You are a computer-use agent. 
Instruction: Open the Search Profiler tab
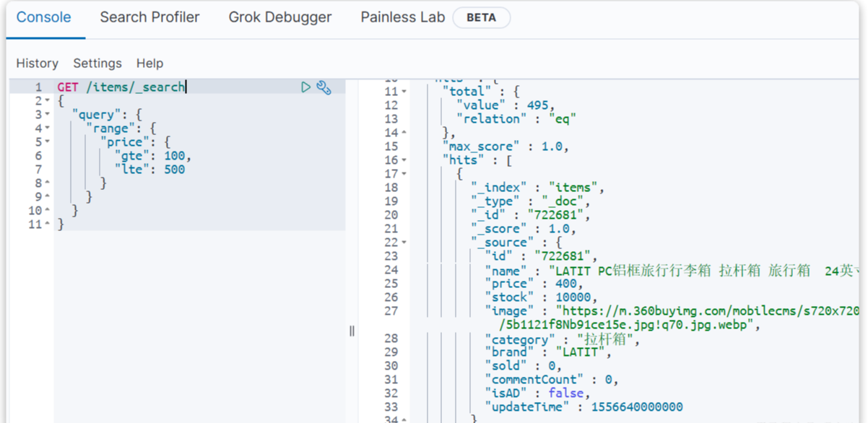pyautogui.click(x=149, y=17)
